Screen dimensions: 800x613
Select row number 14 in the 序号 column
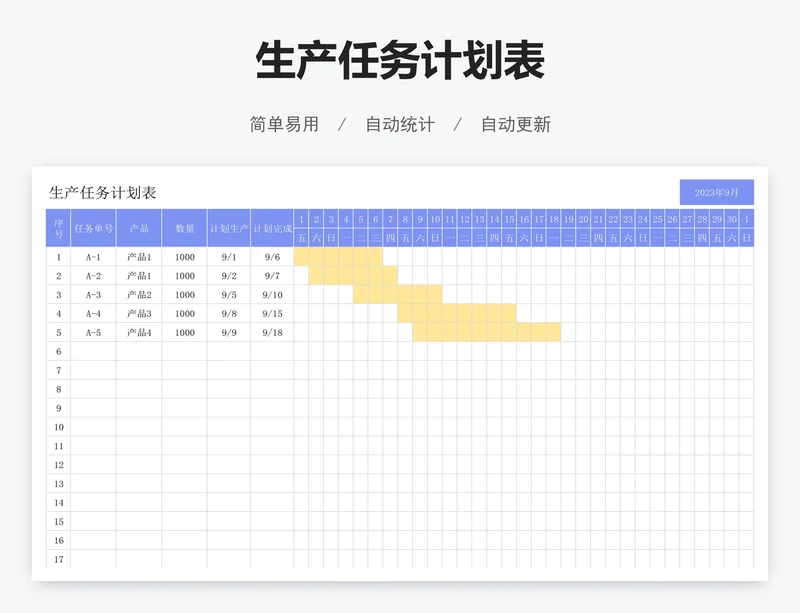tap(58, 503)
